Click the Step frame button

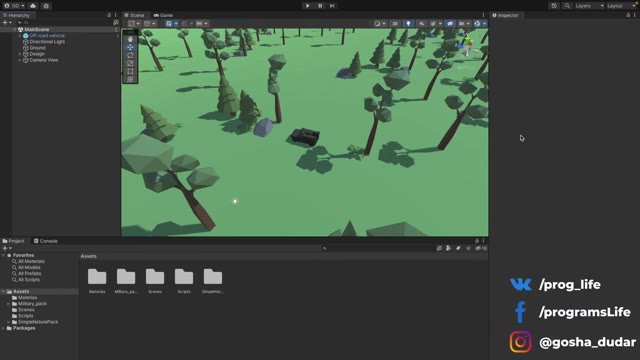(332, 6)
